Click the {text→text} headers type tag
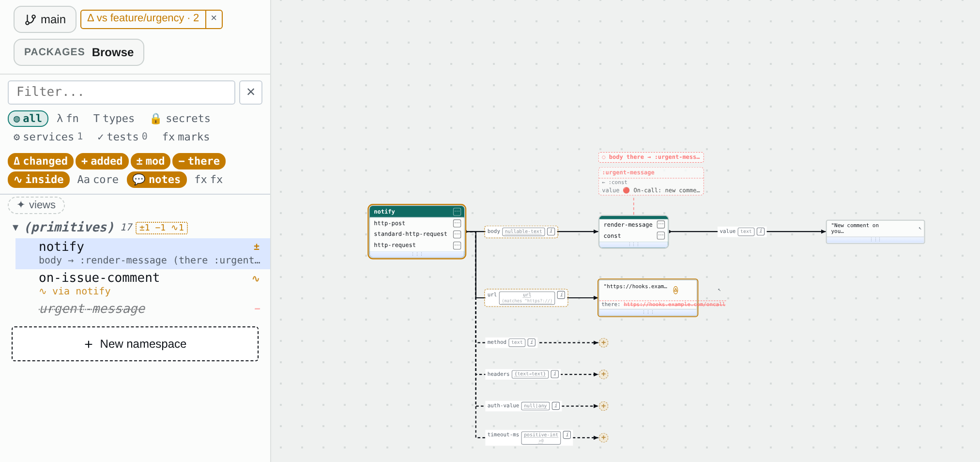This screenshot has height=462, width=980. click(x=530, y=374)
